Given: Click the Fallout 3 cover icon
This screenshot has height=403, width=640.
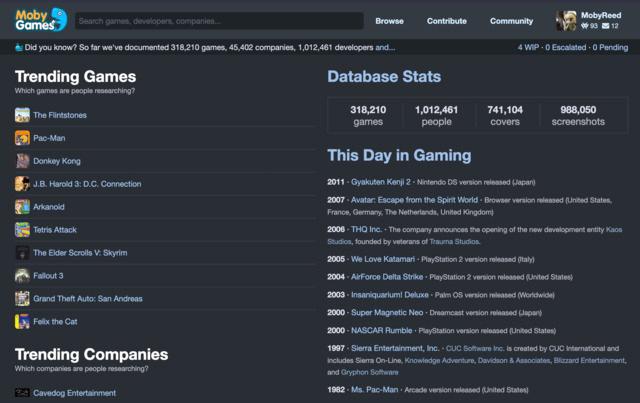Looking at the screenshot, I should [x=22, y=276].
